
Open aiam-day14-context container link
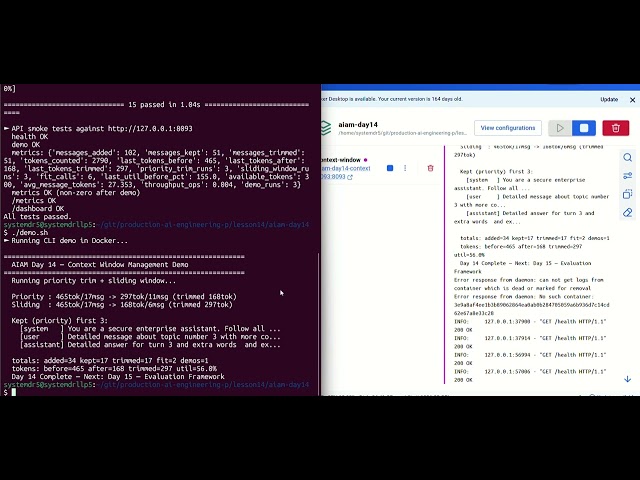coord(346,168)
